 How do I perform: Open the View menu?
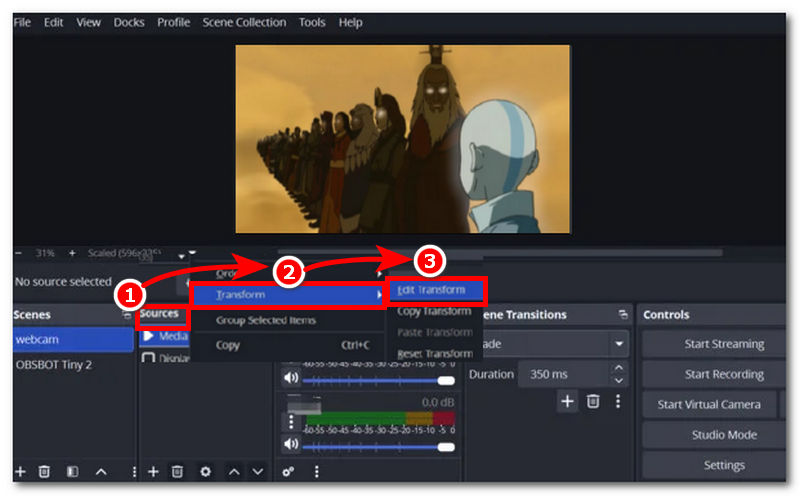click(x=88, y=22)
